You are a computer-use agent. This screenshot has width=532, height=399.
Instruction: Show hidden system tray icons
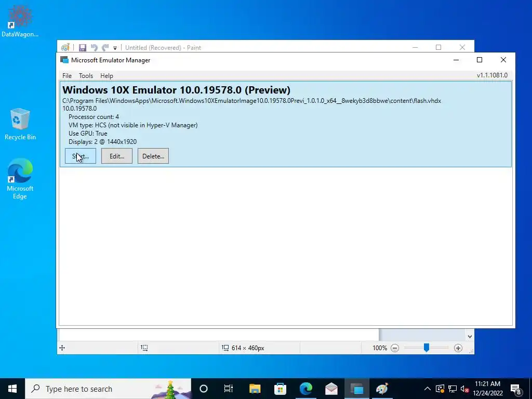[x=428, y=389]
